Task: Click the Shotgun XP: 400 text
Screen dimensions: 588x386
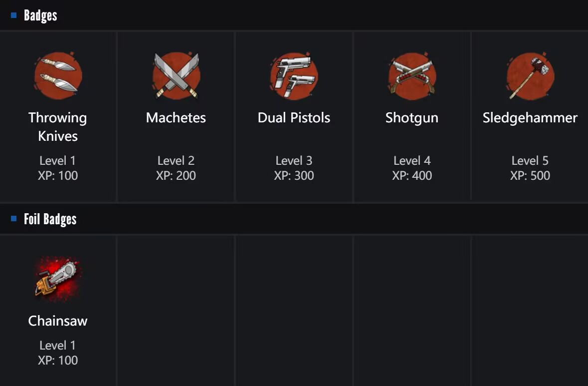Action: pyautogui.click(x=412, y=176)
